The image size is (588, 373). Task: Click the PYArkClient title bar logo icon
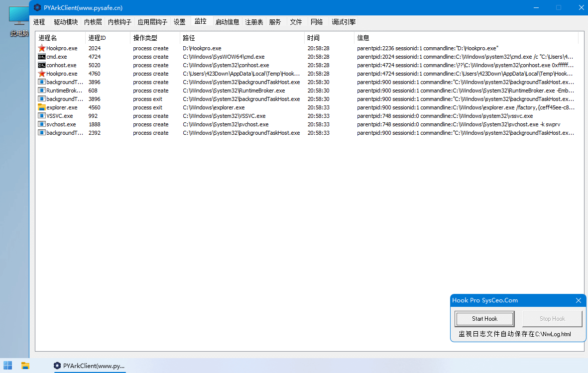point(37,7)
